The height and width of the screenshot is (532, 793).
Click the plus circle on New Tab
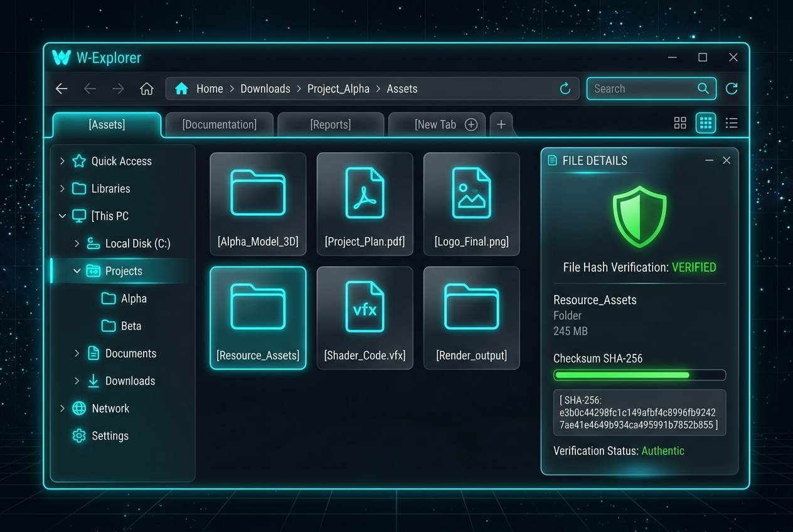(471, 124)
